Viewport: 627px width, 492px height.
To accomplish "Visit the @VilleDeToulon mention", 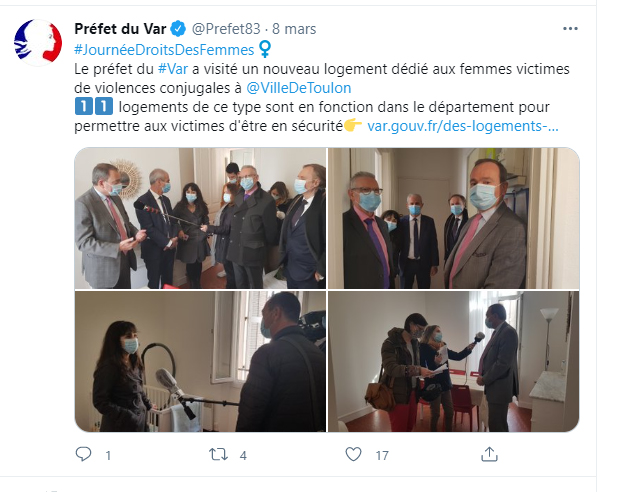I will point(299,88).
